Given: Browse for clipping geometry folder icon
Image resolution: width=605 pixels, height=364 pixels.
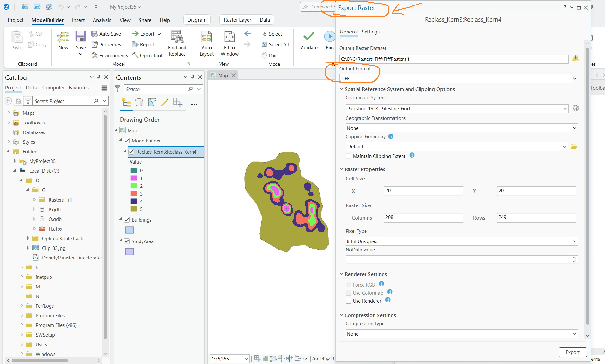Looking at the screenshot, I should pos(574,147).
